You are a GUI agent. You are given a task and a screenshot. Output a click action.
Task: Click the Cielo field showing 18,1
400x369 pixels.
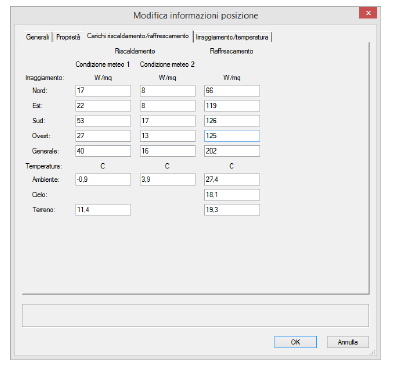232,195
